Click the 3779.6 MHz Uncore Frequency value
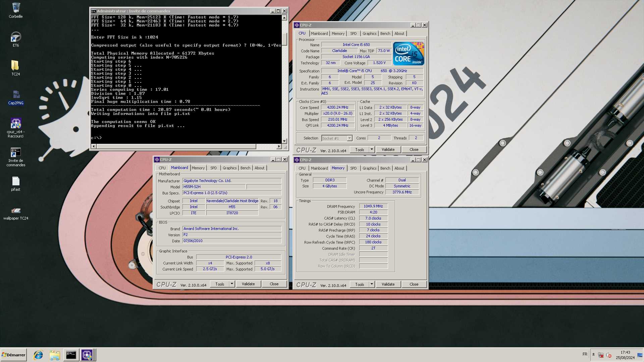This screenshot has width=644, height=362. 402,192
